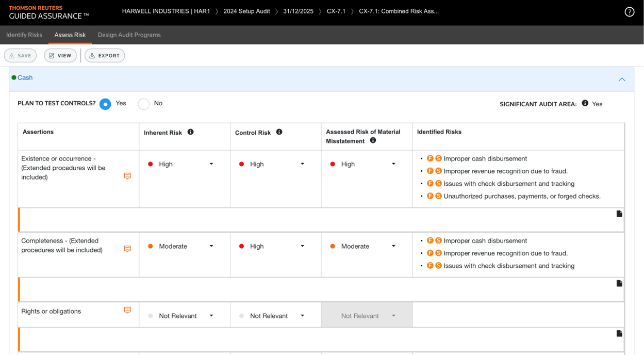Screen dimensions: 644x355
Task: Show Control Risk info tooltip icon
Action: tap(279, 132)
